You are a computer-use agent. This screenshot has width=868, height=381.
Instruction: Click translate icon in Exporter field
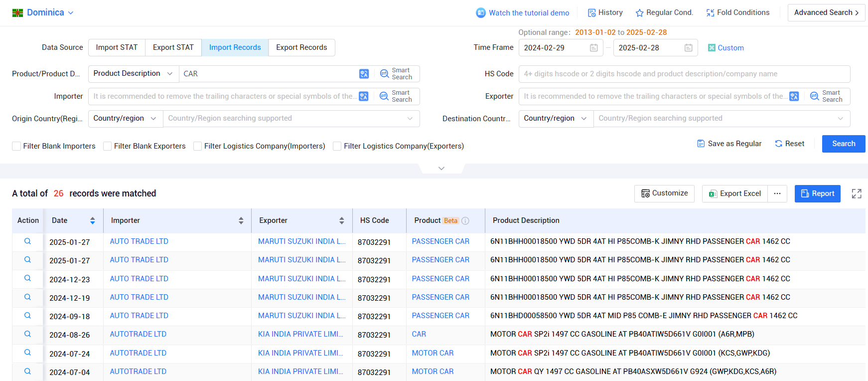coord(794,96)
